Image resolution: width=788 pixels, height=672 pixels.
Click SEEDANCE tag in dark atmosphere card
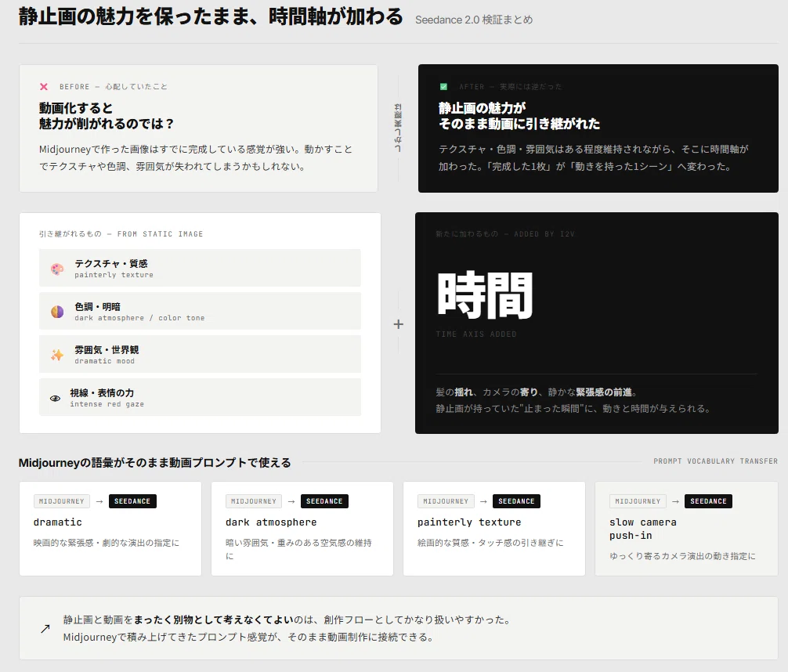pyautogui.click(x=324, y=501)
